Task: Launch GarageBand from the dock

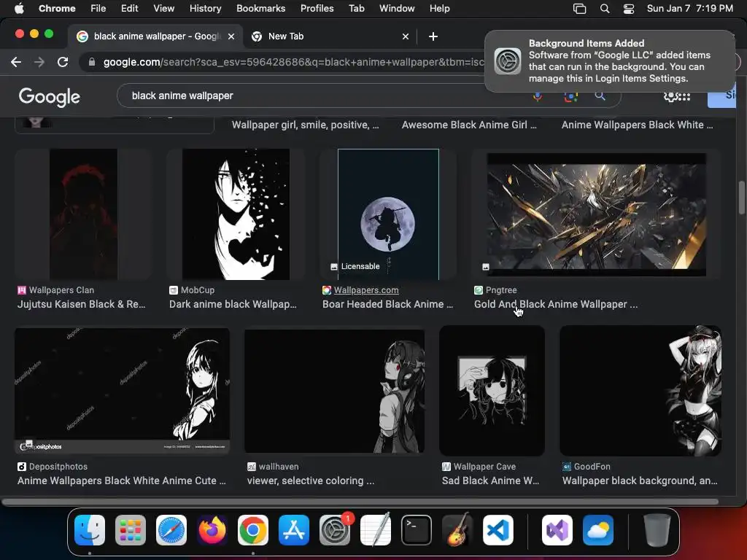Action: pos(457,530)
